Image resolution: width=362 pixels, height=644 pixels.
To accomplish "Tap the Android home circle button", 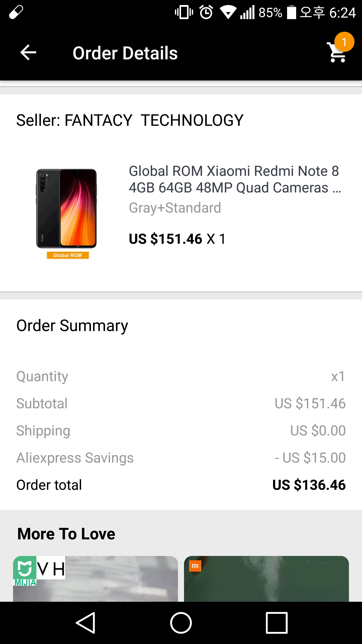I will click(181, 623).
